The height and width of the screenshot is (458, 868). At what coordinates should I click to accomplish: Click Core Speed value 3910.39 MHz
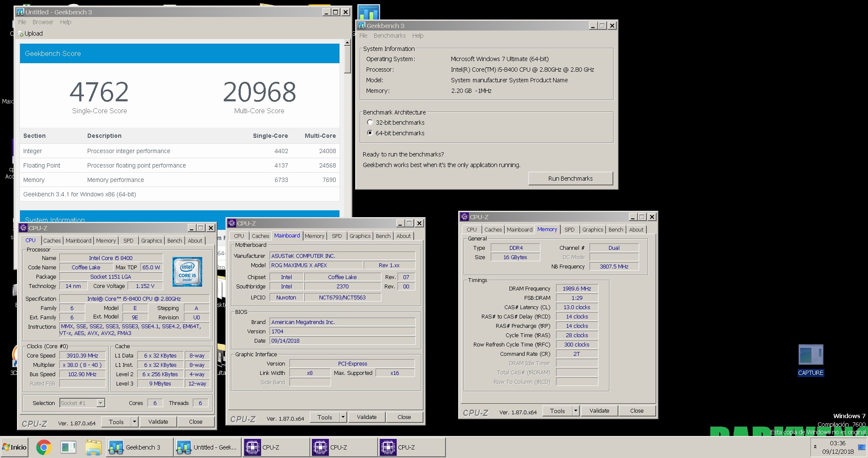point(82,355)
